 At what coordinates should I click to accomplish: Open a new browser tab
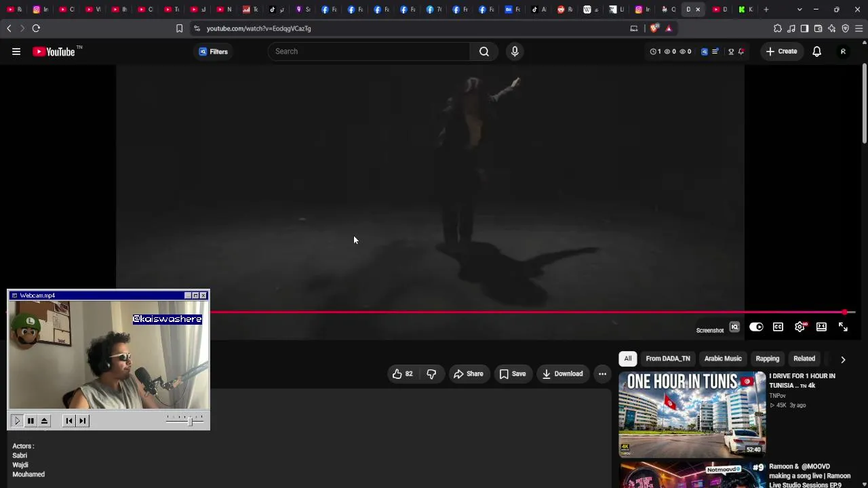click(x=766, y=9)
